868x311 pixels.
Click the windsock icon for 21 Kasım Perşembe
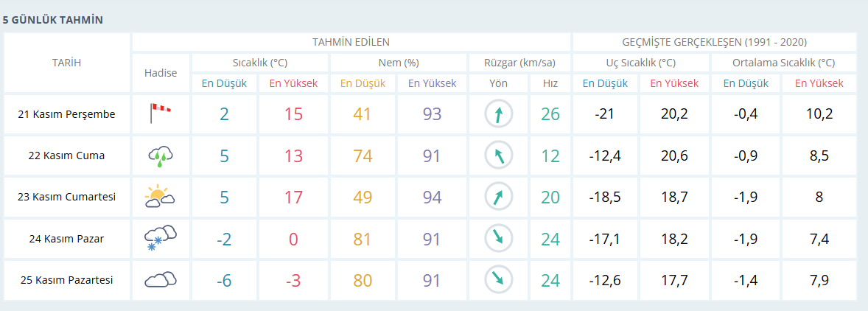pyautogui.click(x=160, y=113)
